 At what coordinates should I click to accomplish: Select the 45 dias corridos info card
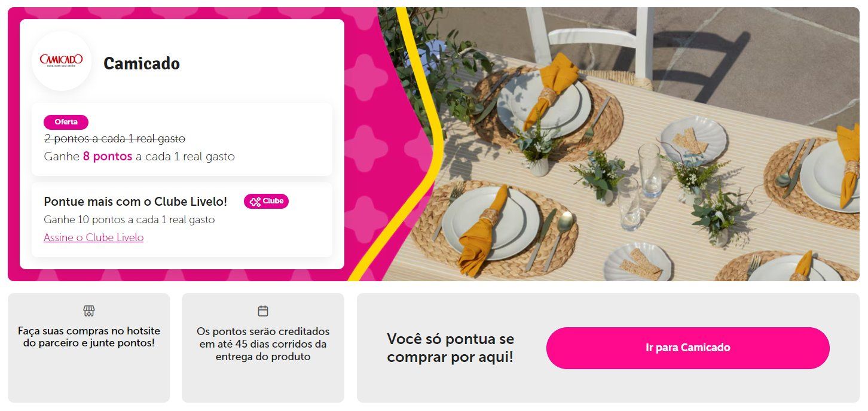(x=263, y=348)
